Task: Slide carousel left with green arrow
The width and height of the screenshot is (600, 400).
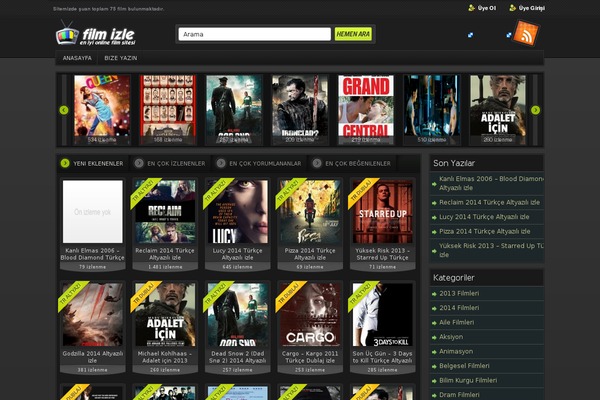Action: (64, 110)
